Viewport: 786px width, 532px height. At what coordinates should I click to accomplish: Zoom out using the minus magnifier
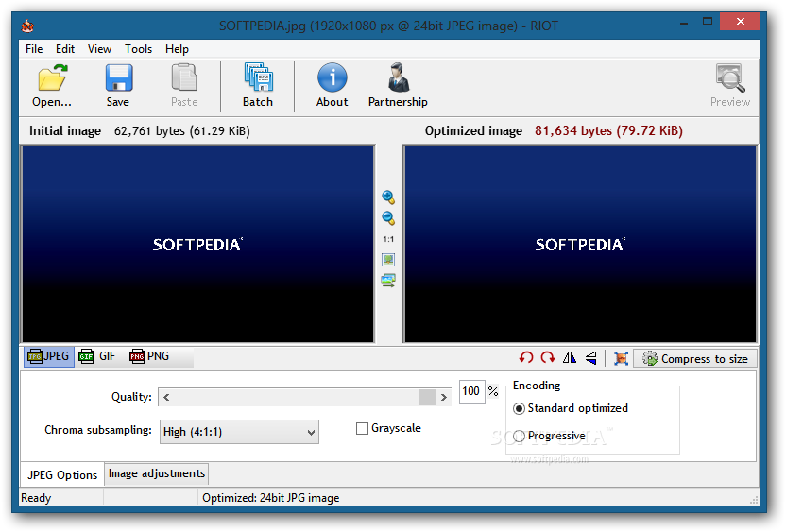(388, 218)
